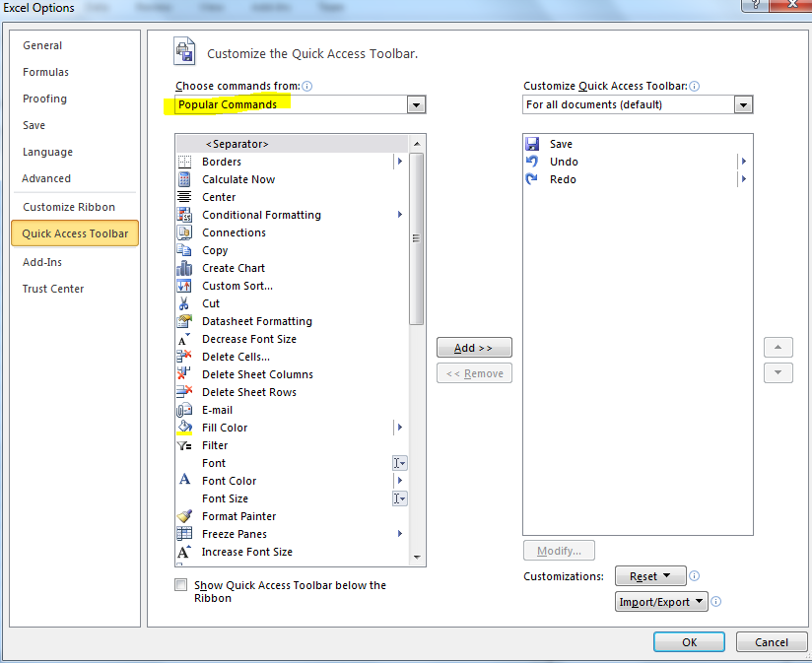The image size is (812, 663).
Task: Expand Redo arrow in toolbar list
Action: [744, 179]
